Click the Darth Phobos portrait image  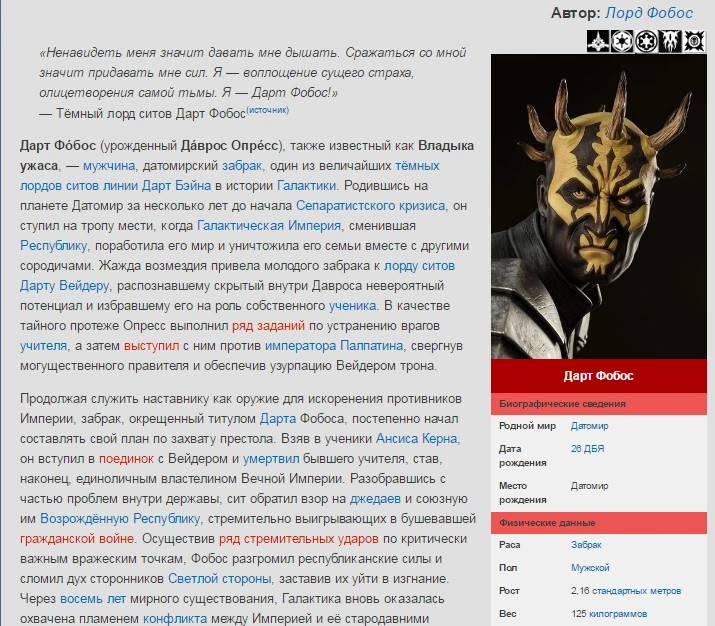coord(599,207)
